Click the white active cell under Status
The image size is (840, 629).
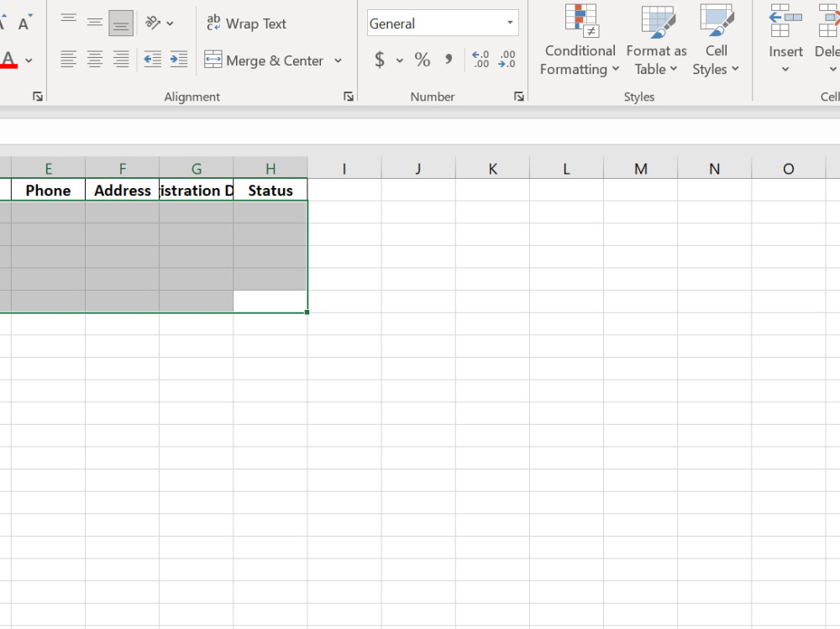tap(270, 301)
